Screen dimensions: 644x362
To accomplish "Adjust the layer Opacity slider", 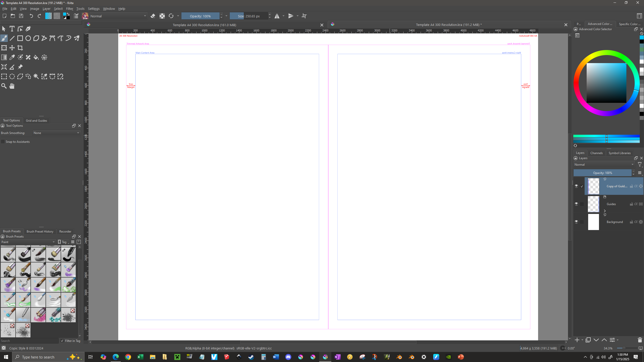I will pos(602,173).
